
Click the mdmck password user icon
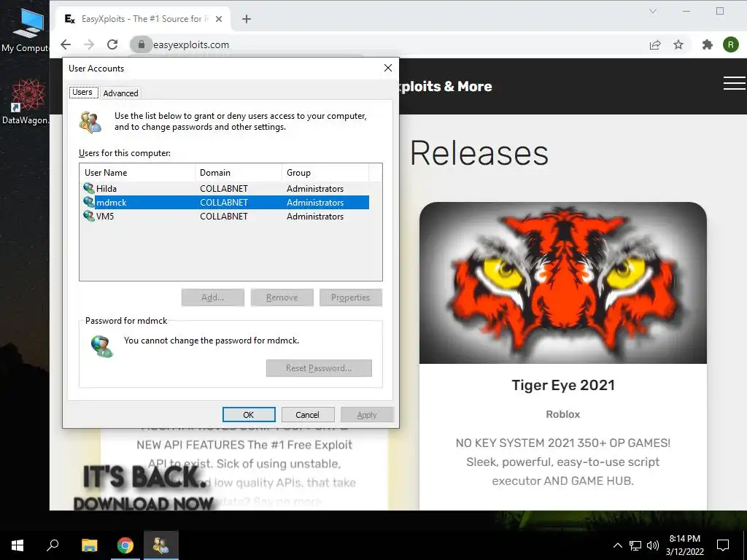point(102,346)
